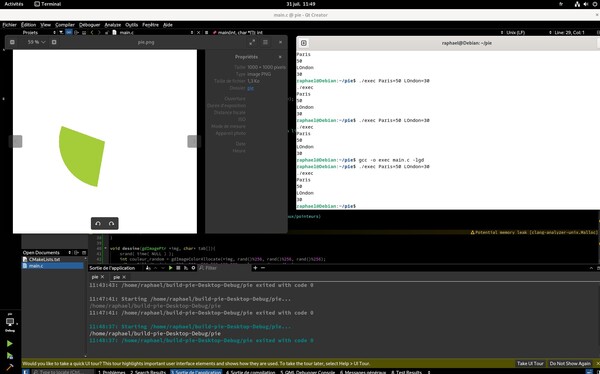Open the 1 Problèmes pane
Image resolution: width=600 pixels, height=374 pixels.
pyautogui.click(x=111, y=372)
